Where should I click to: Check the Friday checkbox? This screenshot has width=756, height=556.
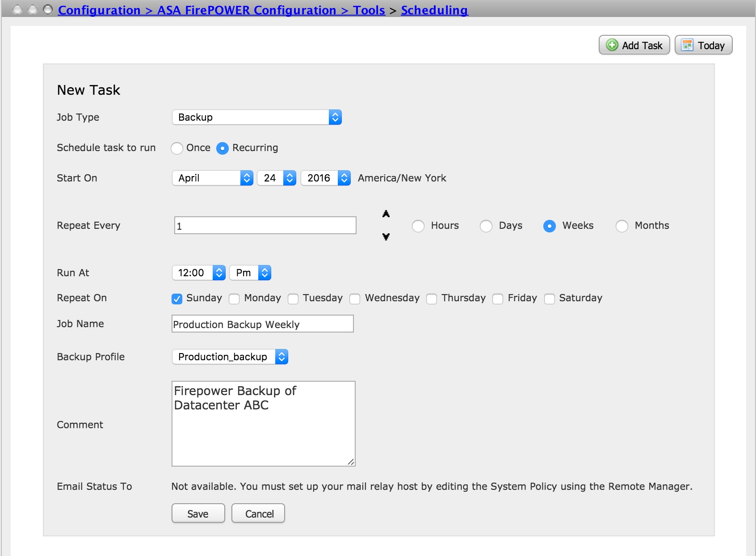(498, 299)
